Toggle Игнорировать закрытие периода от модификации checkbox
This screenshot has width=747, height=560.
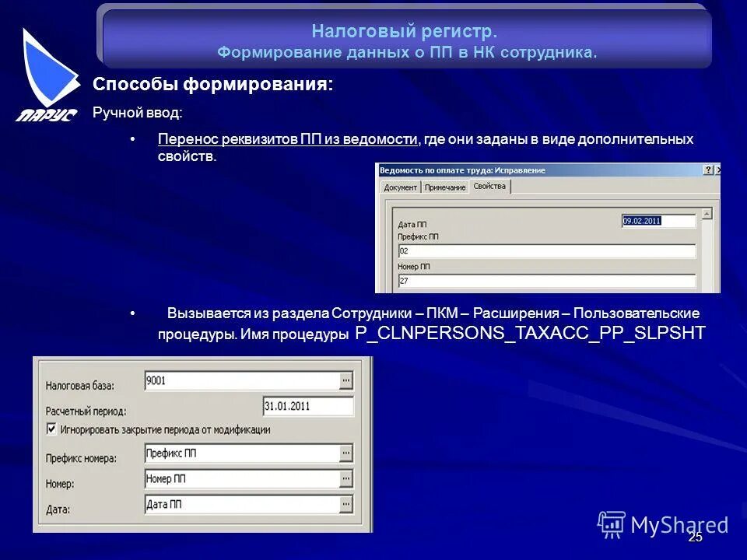50,429
